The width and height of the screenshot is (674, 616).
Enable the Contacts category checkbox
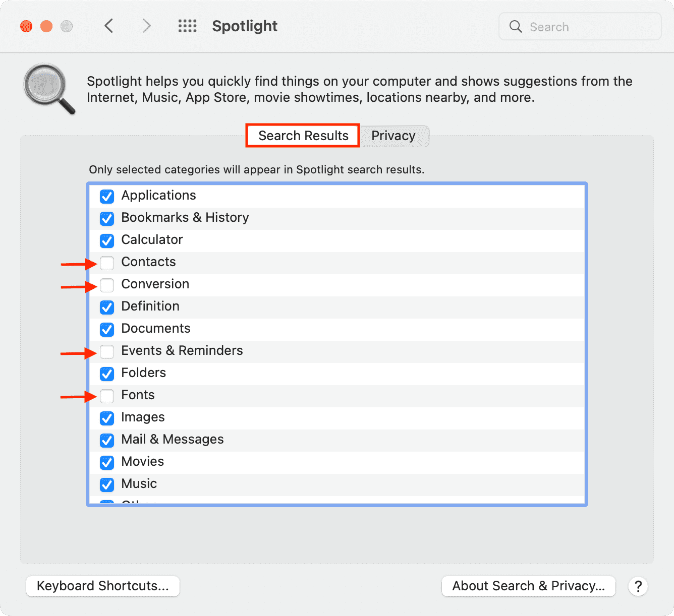click(107, 263)
